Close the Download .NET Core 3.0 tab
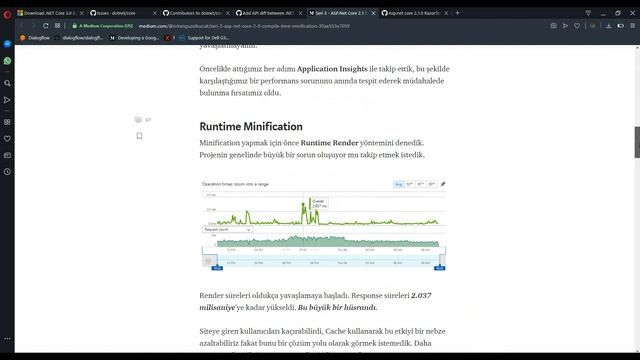Screen dimensions: 640x360 click(82, 13)
